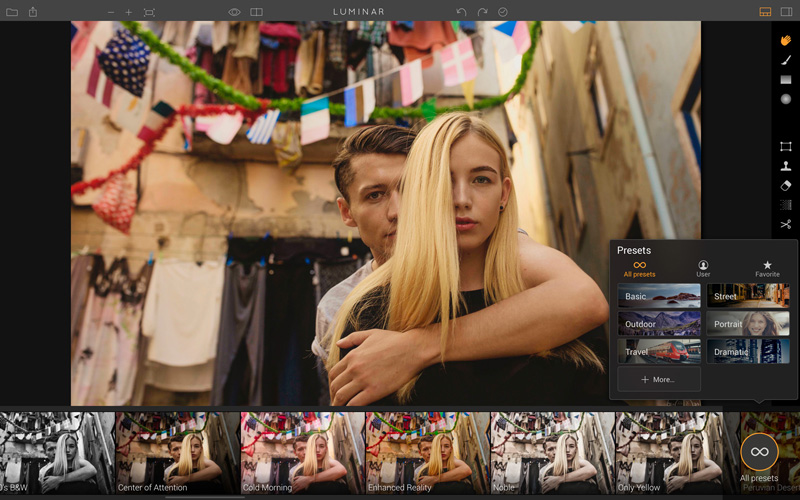This screenshot has width=800, height=500.
Task: Select the Gradient mask tool
Action: coord(786,80)
